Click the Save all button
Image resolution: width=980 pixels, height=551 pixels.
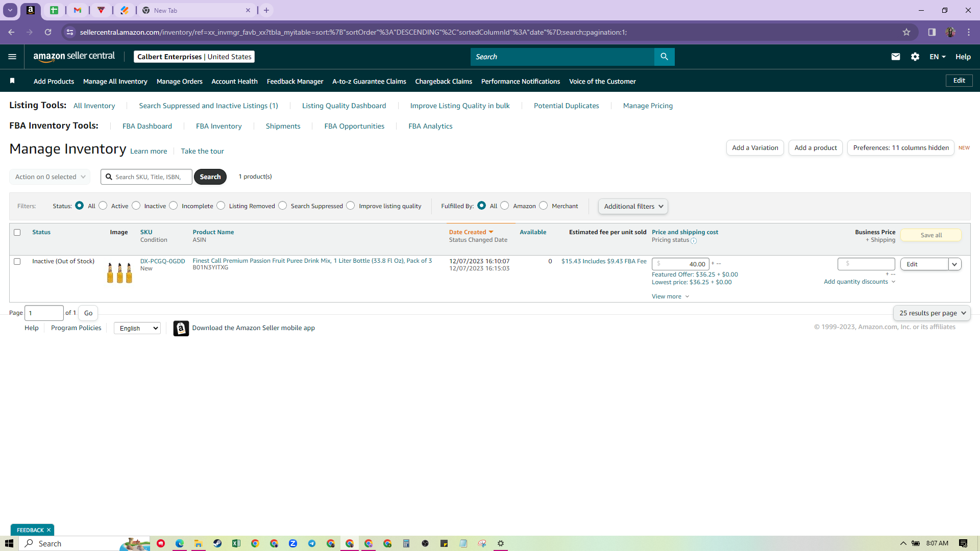pyautogui.click(x=931, y=235)
